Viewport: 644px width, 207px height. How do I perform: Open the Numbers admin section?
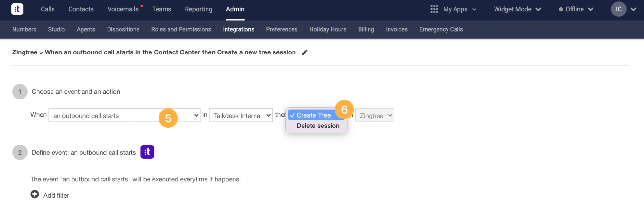click(24, 29)
